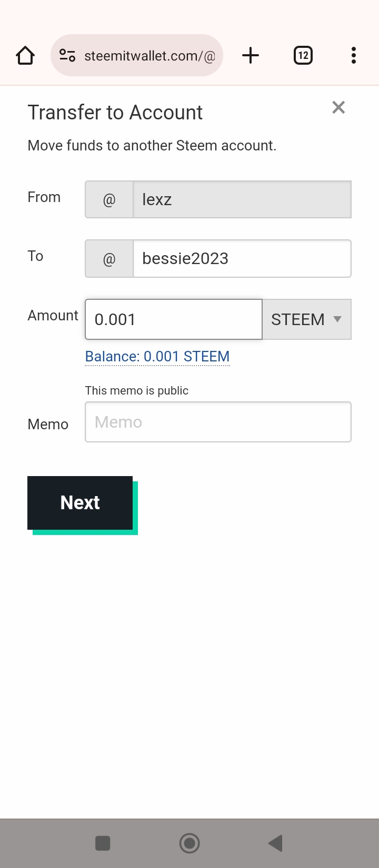Tap the Android home circle button
379x868 pixels.
[x=189, y=843]
